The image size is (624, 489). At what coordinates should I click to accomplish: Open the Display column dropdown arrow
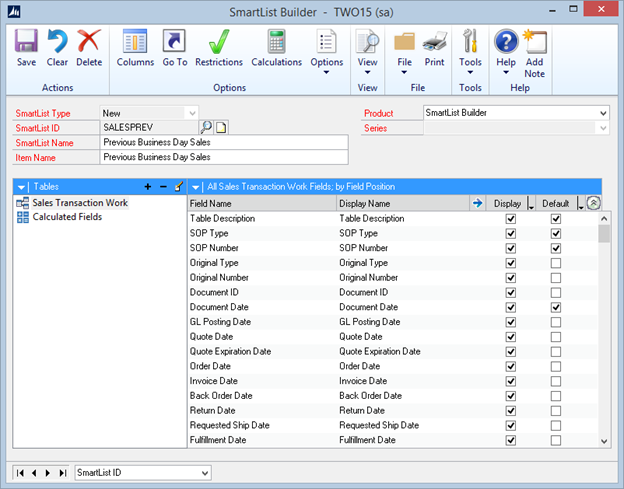[x=530, y=204]
